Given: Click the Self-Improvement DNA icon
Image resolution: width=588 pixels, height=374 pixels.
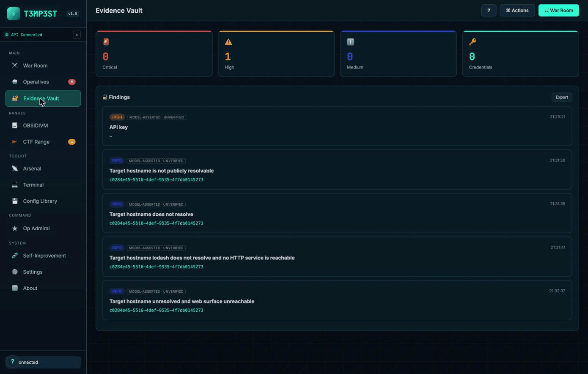Looking at the screenshot, I should [x=15, y=256].
